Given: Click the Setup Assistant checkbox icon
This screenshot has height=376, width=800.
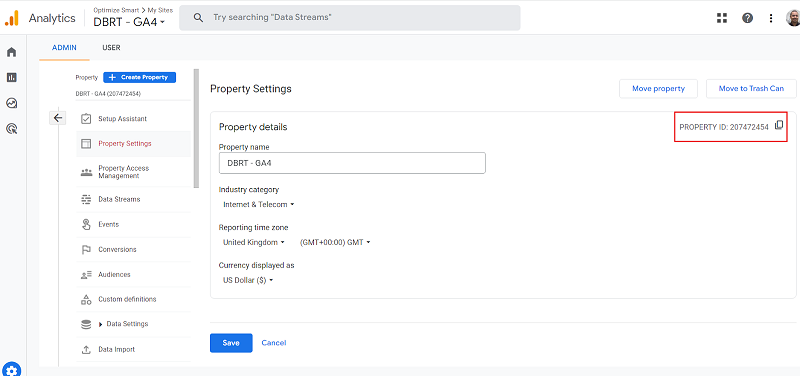Looking at the screenshot, I should tap(86, 118).
